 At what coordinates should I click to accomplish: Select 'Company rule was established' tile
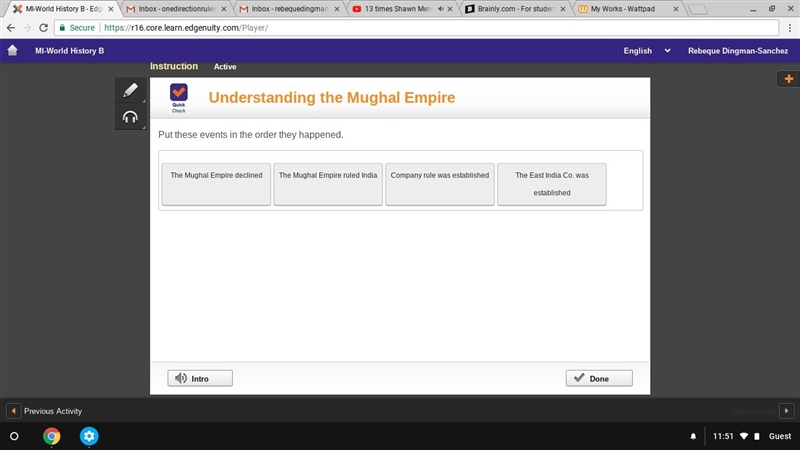pos(440,184)
